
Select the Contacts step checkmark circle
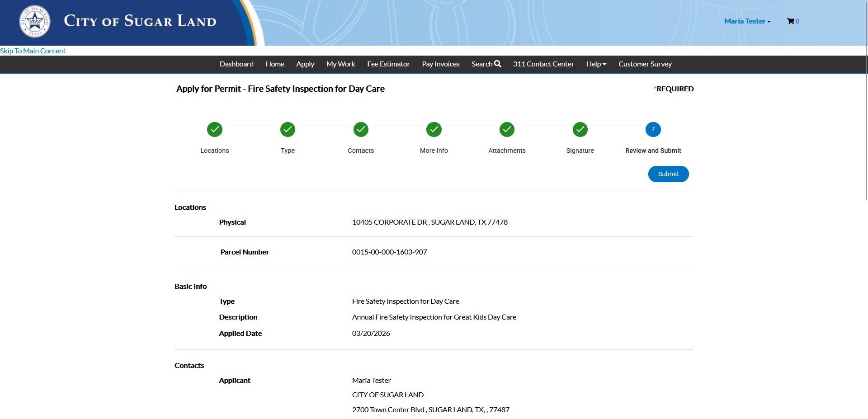pos(361,130)
